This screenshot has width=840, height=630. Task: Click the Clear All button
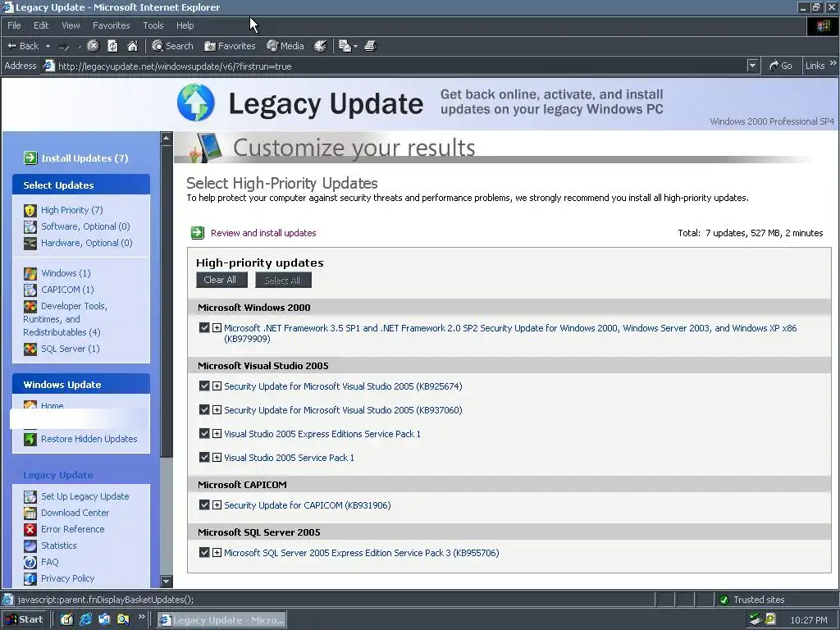221,280
